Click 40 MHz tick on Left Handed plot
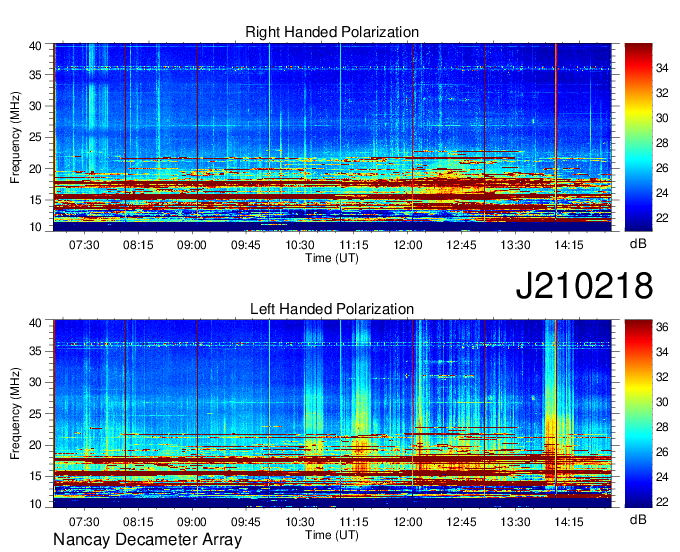 (36, 323)
